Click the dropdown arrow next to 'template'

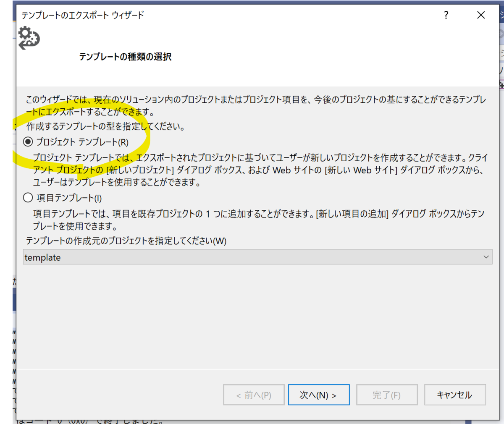(x=486, y=256)
